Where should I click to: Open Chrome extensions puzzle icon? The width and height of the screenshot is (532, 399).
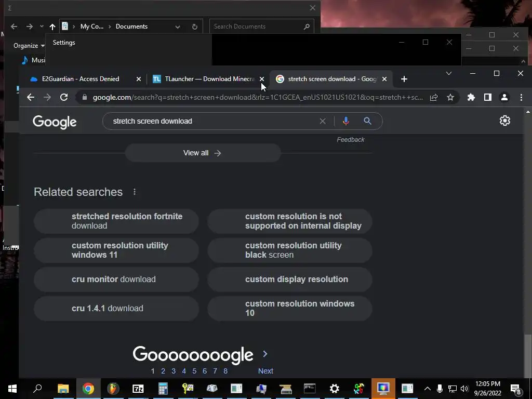click(471, 98)
